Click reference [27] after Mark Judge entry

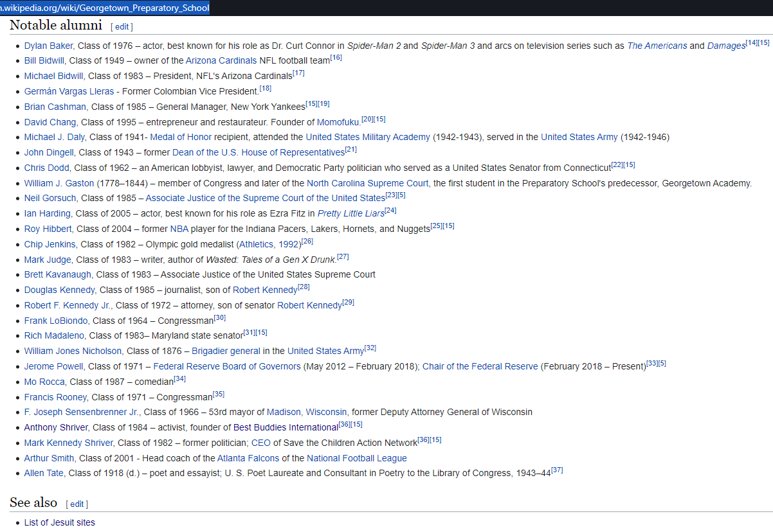click(x=343, y=257)
